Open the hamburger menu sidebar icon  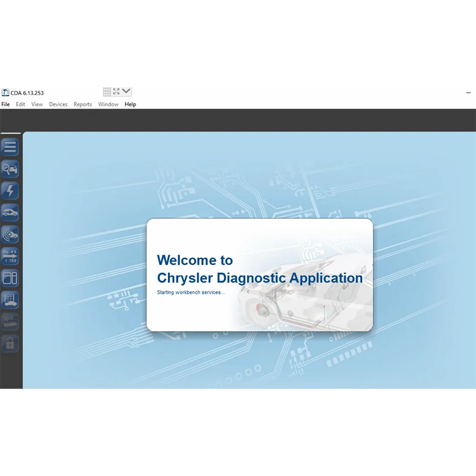click(x=10, y=147)
